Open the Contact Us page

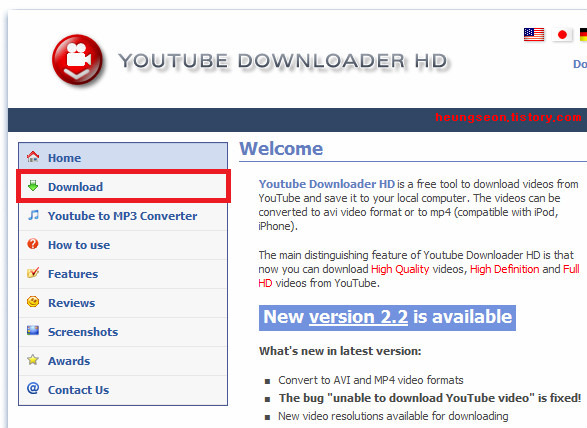123,390
